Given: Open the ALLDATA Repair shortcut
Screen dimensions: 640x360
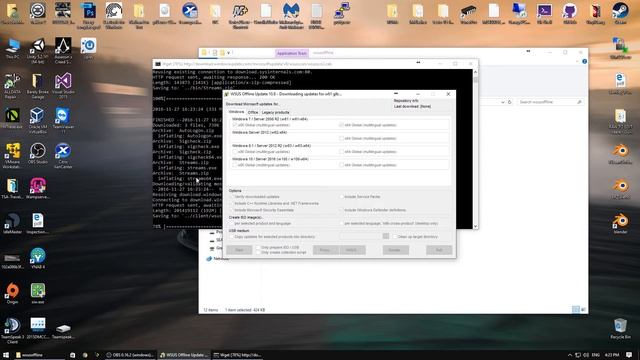Looking at the screenshot, I should click(x=12, y=86).
